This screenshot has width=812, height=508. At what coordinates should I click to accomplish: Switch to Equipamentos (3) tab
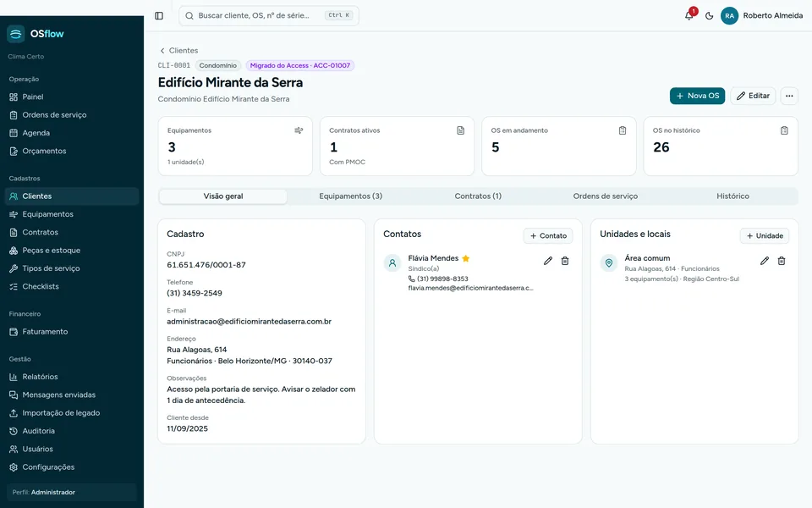(350, 196)
